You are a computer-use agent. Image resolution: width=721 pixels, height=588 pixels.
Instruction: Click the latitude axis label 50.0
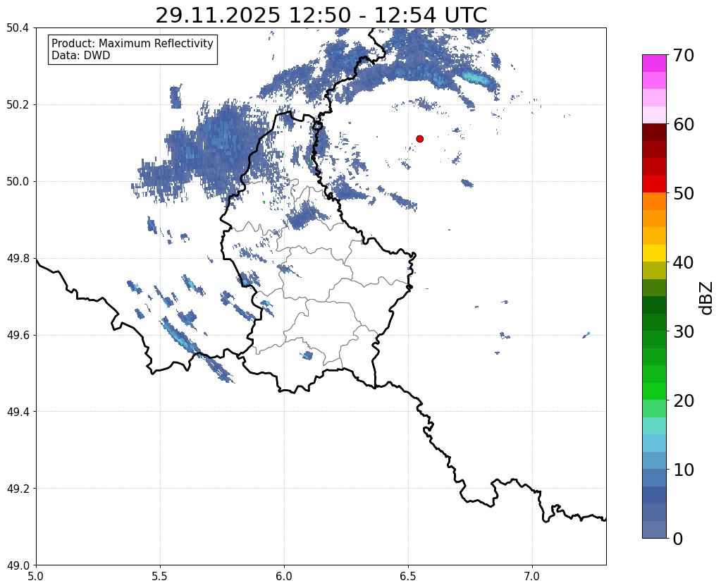click(x=18, y=182)
